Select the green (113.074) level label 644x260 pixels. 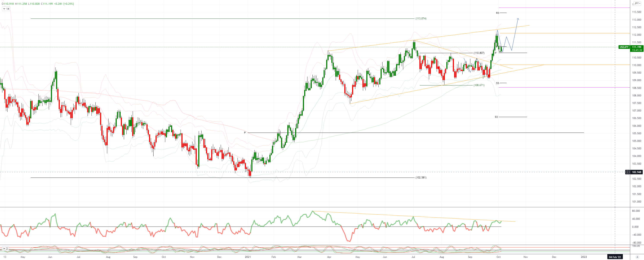tap(421, 19)
